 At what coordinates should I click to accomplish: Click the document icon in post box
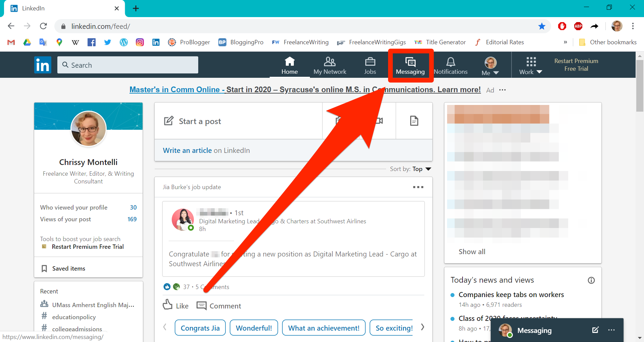414,121
